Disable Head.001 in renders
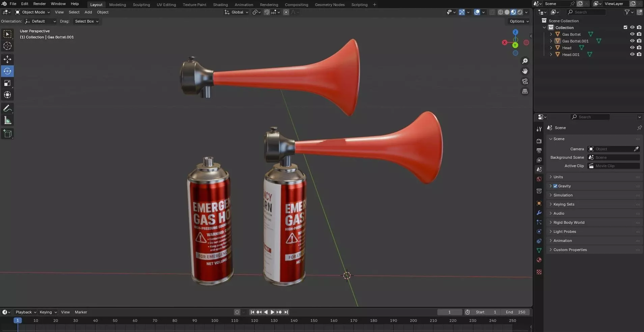The image size is (644, 332). (639, 54)
